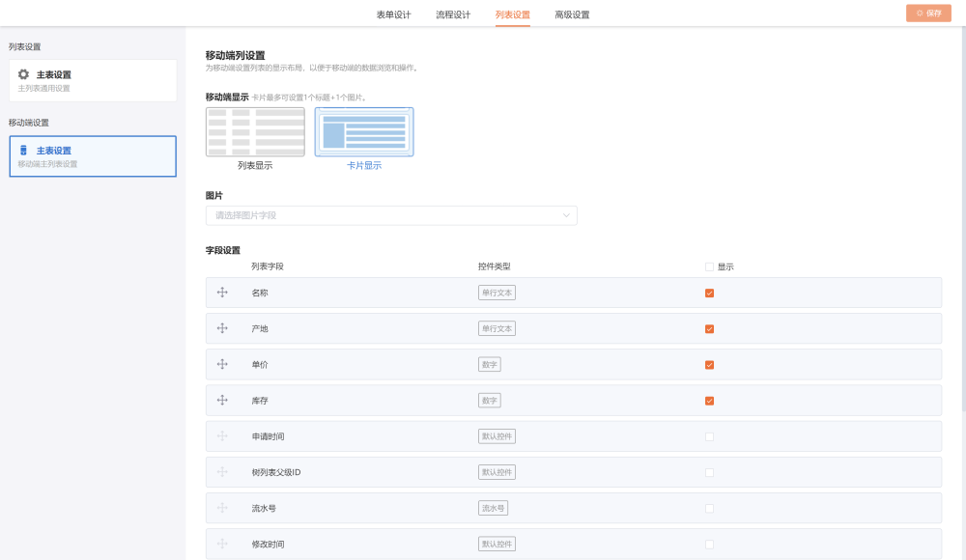Uncheck the 显示 checkbox for 库存

click(709, 401)
